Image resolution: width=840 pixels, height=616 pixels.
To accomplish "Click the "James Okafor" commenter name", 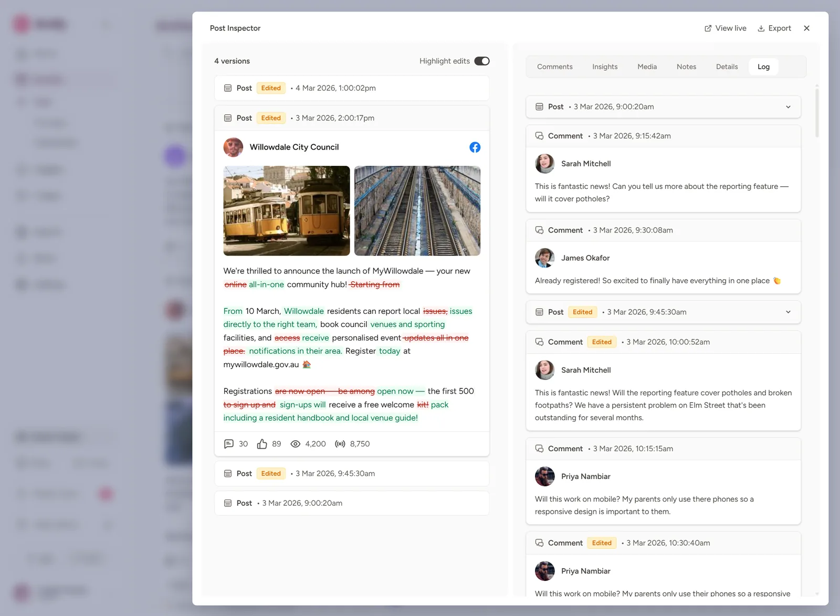I will point(585,258).
